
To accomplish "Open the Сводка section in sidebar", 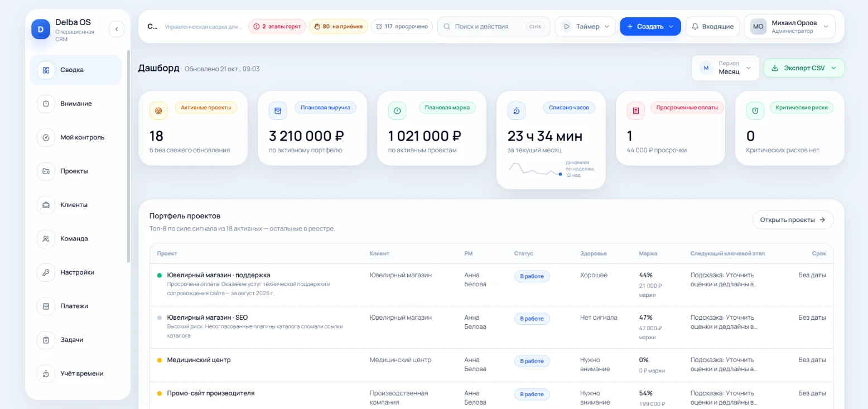I will point(75,70).
